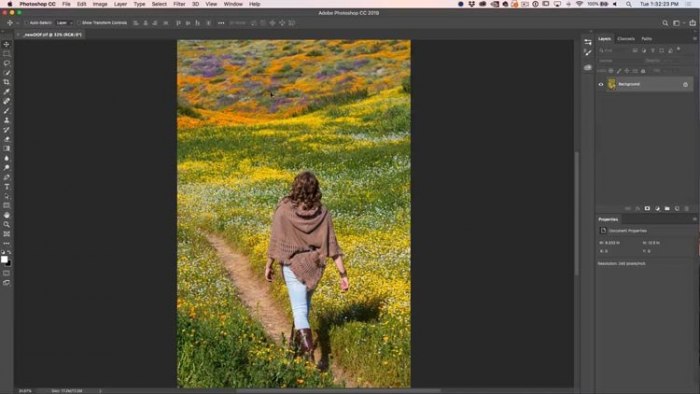Open the tool preset picker arrow
The height and width of the screenshot is (394, 700).
pos(18,23)
